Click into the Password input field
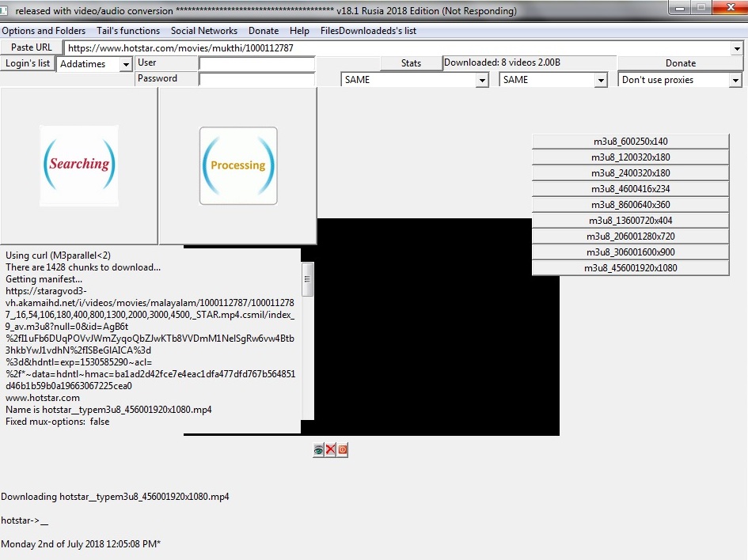 point(256,79)
